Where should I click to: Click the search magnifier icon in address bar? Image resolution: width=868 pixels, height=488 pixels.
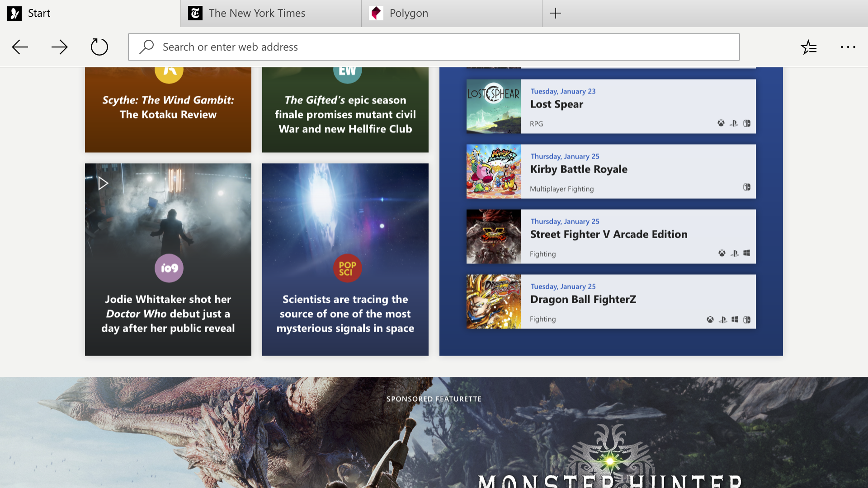pyautogui.click(x=146, y=47)
